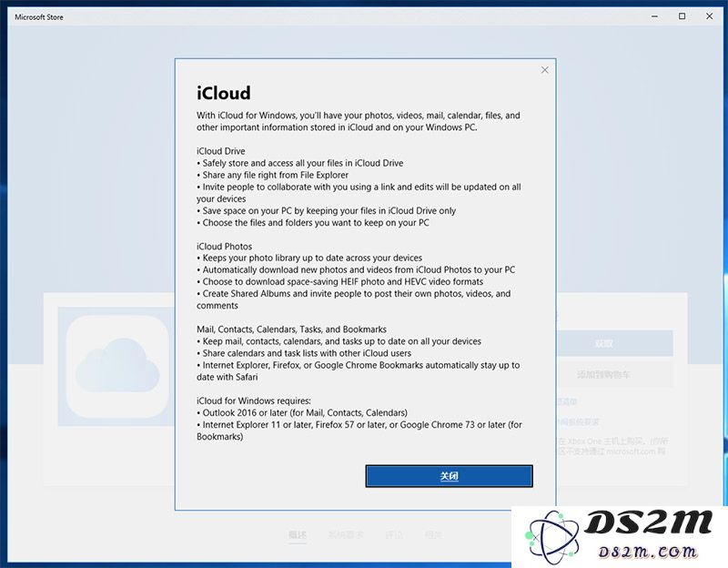Click the blue 关闭 button
The width and height of the screenshot is (728, 568).
click(449, 476)
